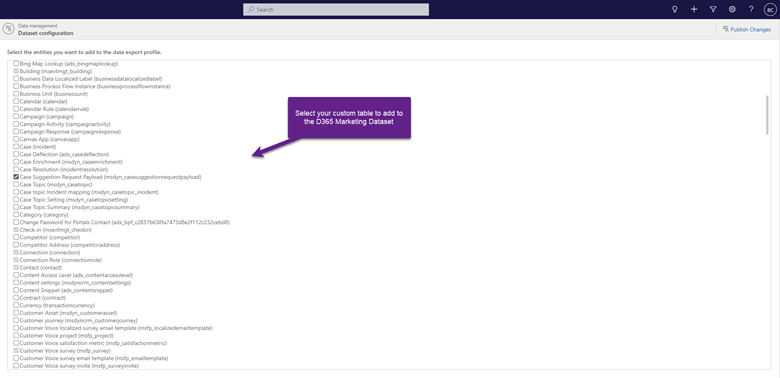The height and width of the screenshot is (378, 780).
Task: Open the help question mark icon
Action: 751,9
